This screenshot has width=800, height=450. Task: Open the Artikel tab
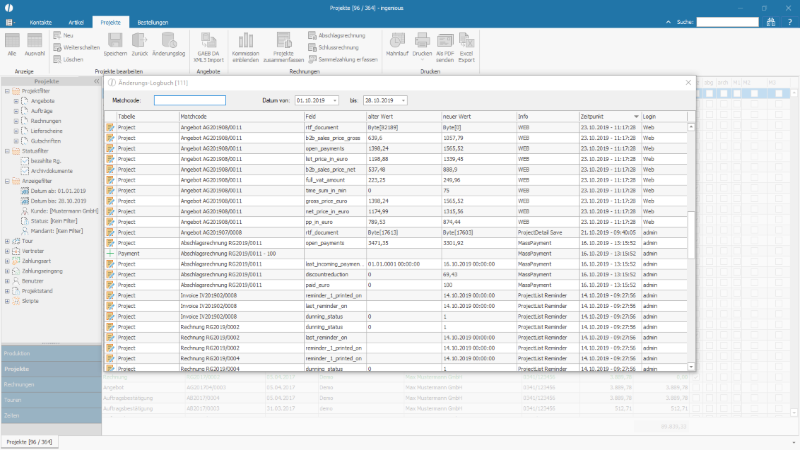[76, 22]
